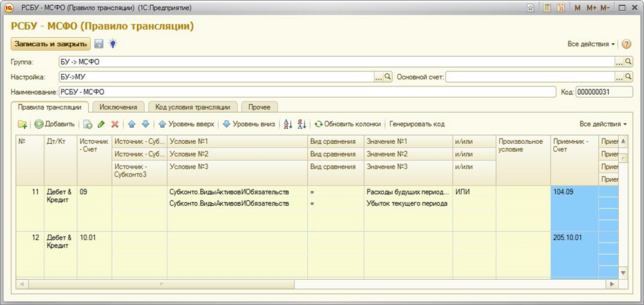Click the red X delete row icon
The height and width of the screenshot is (305, 644).
115,124
